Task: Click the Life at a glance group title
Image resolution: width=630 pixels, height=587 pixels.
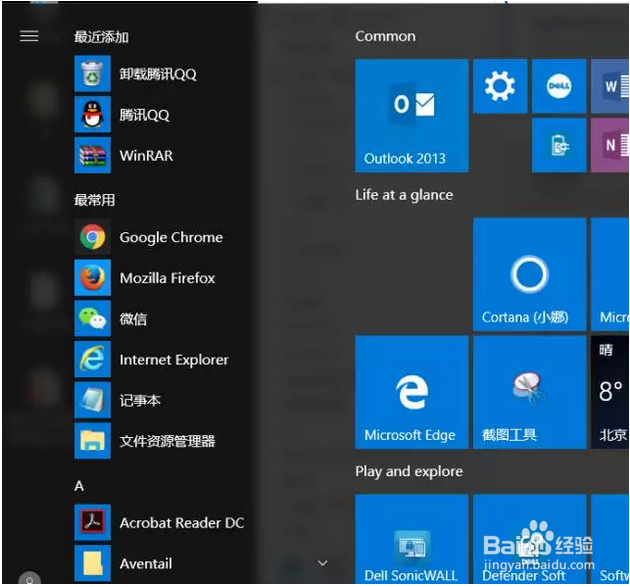Action: point(404,195)
